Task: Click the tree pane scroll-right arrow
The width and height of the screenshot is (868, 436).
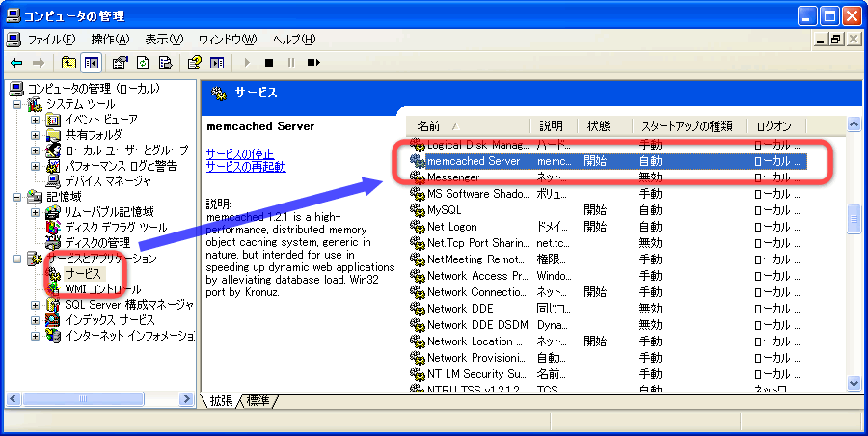Action: coord(186,399)
